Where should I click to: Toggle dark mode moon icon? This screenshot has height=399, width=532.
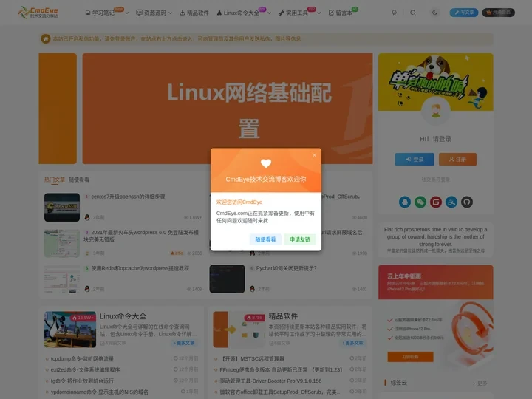(434, 13)
